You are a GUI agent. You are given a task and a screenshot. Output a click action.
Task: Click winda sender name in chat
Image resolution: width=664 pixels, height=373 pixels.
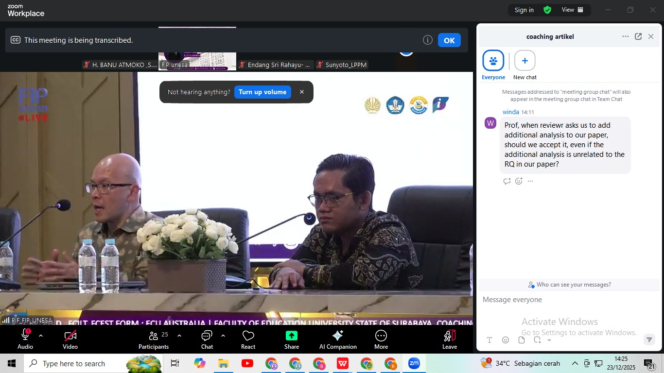click(510, 112)
